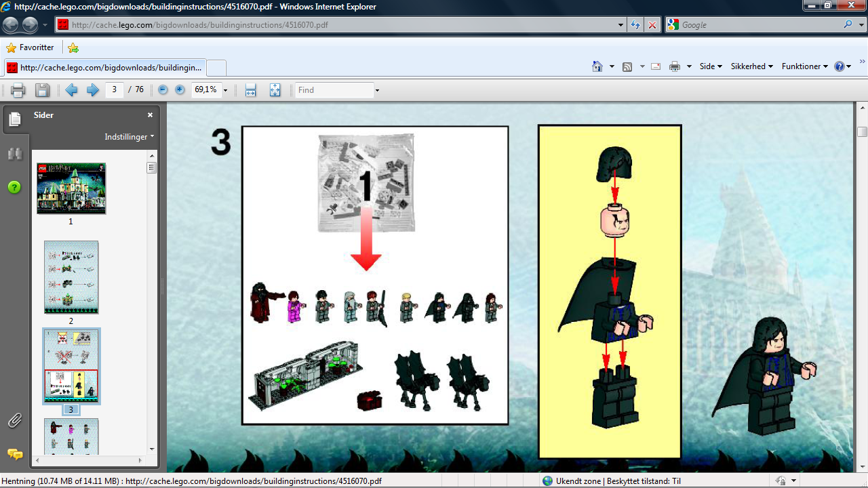The image size is (868, 488).
Task: Click the PDF save disk icon
Action: (42, 90)
